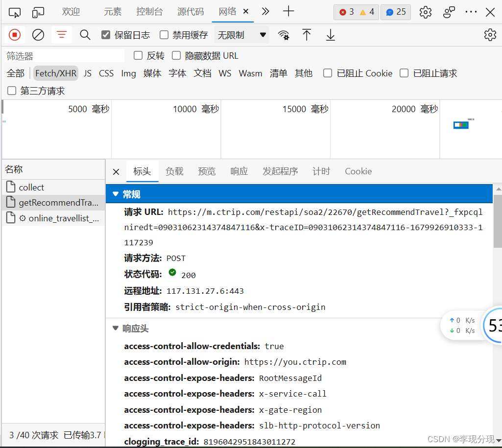
Task: Enable 已阻止请求 checkbox
Action: click(404, 73)
